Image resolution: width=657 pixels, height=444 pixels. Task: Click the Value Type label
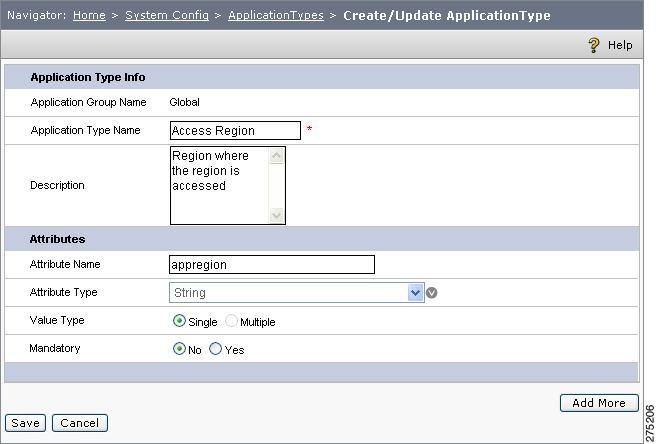click(x=57, y=320)
